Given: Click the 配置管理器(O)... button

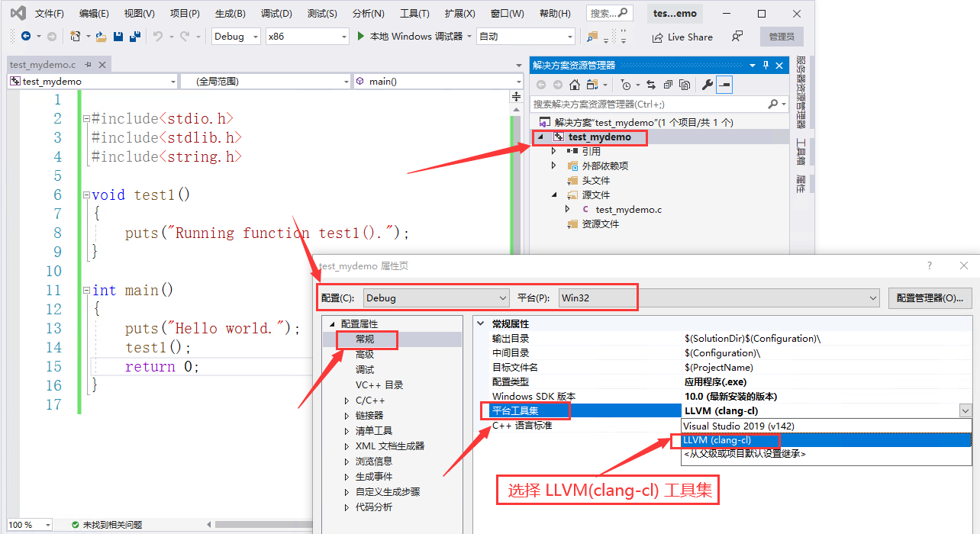Looking at the screenshot, I should [x=930, y=298].
